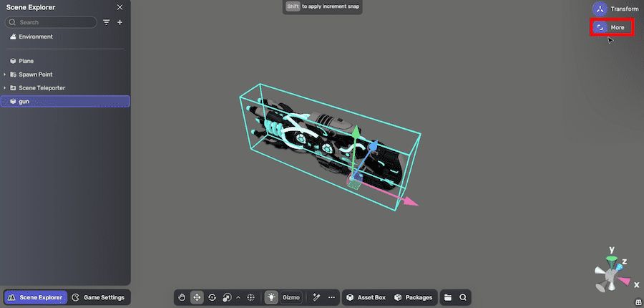Click the More button

point(610,27)
